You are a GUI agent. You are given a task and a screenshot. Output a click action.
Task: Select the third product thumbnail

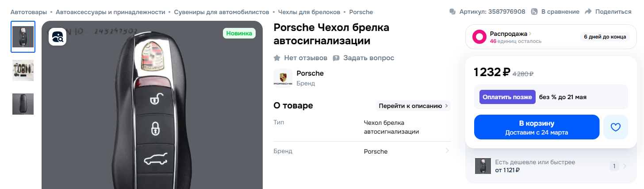tap(23, 104)
